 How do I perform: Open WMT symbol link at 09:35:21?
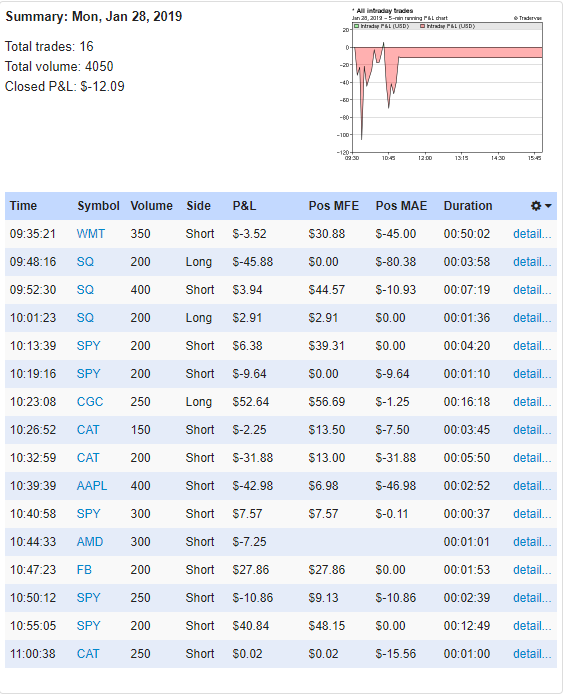point(91,234)
